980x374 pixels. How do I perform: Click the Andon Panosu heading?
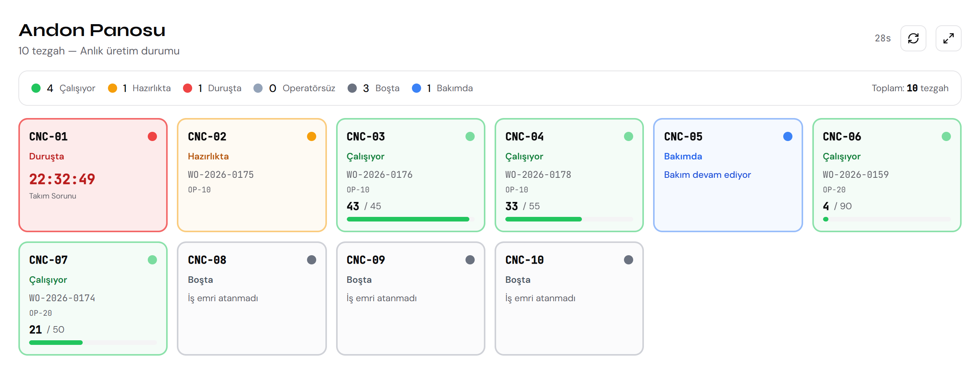point(92,30)
